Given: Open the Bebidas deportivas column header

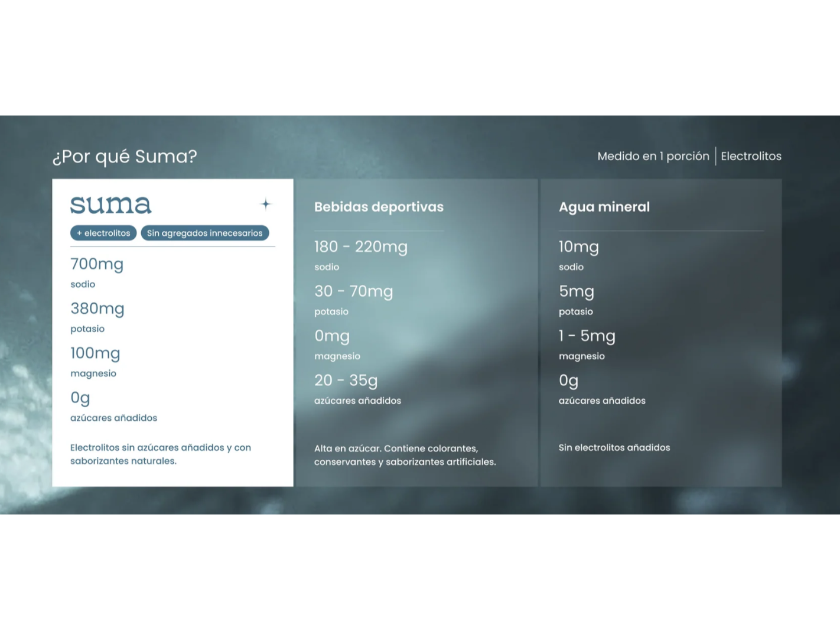Looking at the screenshot, I should [x=379, y=207].
